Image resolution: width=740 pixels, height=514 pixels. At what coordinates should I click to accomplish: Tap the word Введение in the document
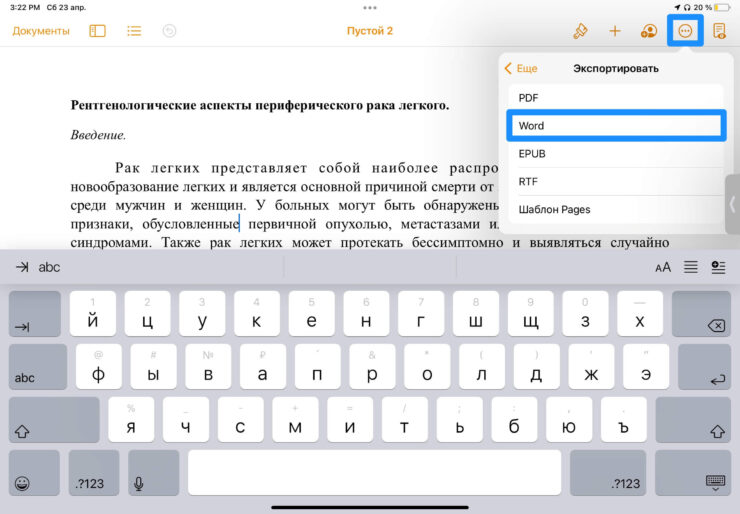98,135
